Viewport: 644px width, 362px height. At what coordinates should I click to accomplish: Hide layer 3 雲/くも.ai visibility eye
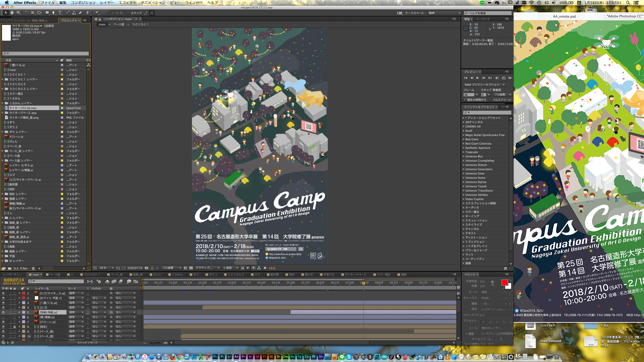click(3, 303)
